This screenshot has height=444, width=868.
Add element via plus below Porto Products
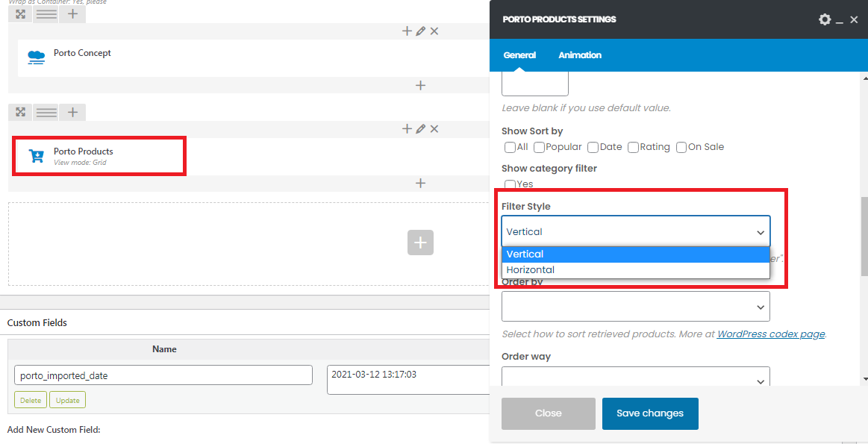(x=421, y=184)
